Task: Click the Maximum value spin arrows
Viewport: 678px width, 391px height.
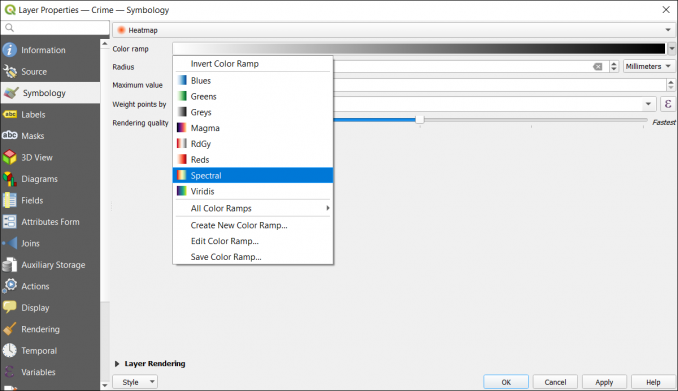Action: tap(671, 85)
